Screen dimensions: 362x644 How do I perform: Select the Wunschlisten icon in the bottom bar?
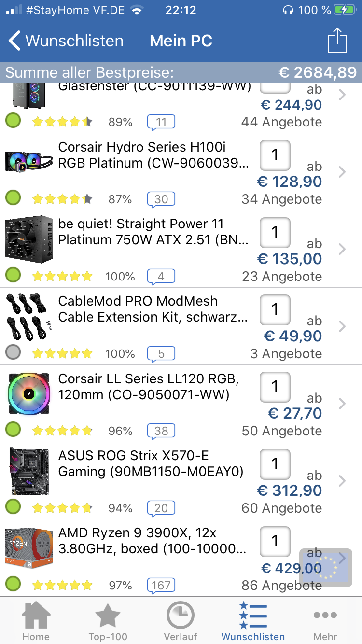coord(253,616)
